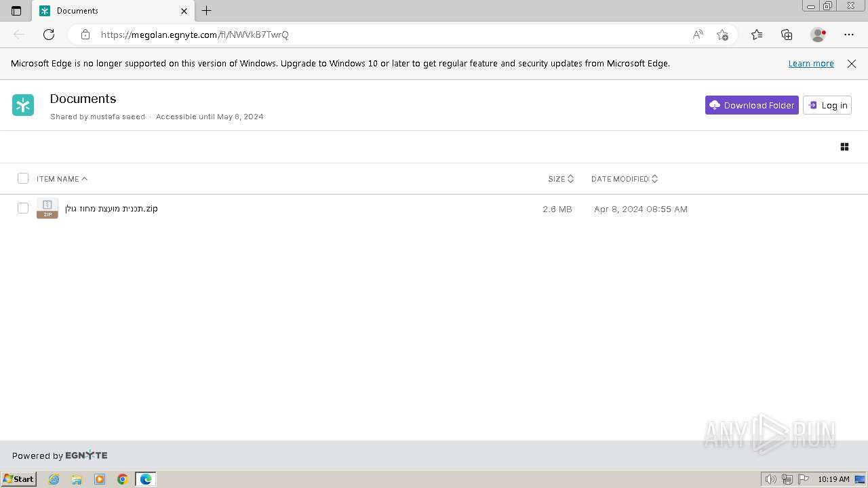Click the ZIP file type icon
The width and height of the screenshot is (868, 488).
(47, 209)
